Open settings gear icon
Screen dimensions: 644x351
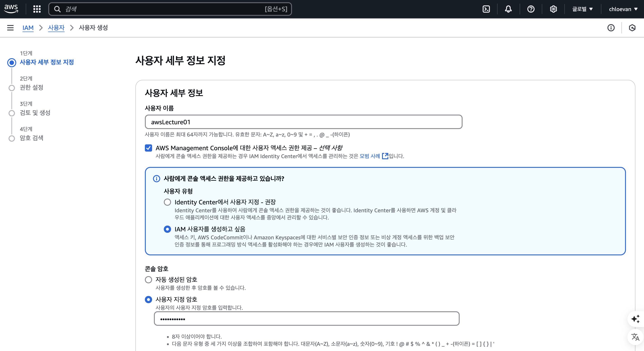pyautogui.click(x=553, y=9)
